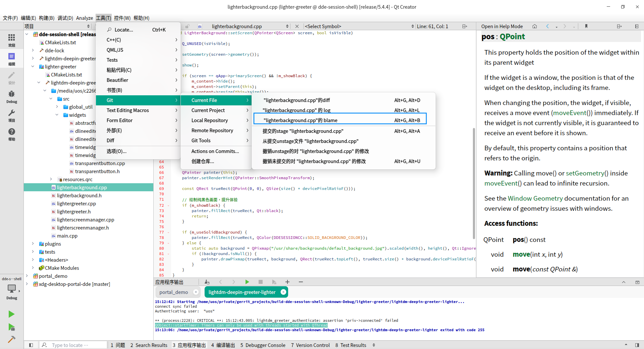Screen dimensions: 644x349
Task: Toggle the right sidebar visibility
Action: pyautogui.click(x=637, y=345)
